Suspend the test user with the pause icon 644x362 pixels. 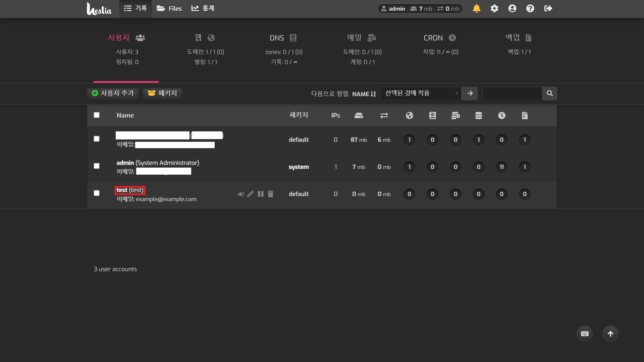(261, 194)
